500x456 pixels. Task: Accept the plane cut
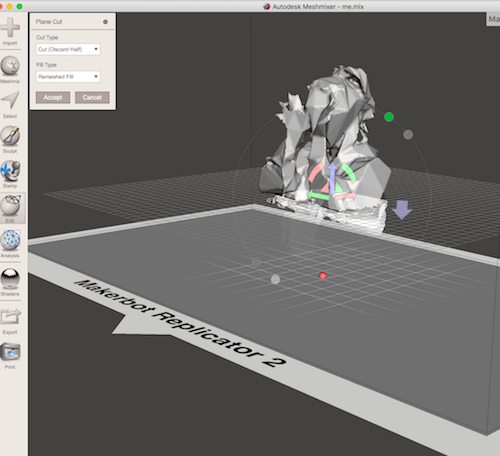pyautogui.click(x=53, y=97)
